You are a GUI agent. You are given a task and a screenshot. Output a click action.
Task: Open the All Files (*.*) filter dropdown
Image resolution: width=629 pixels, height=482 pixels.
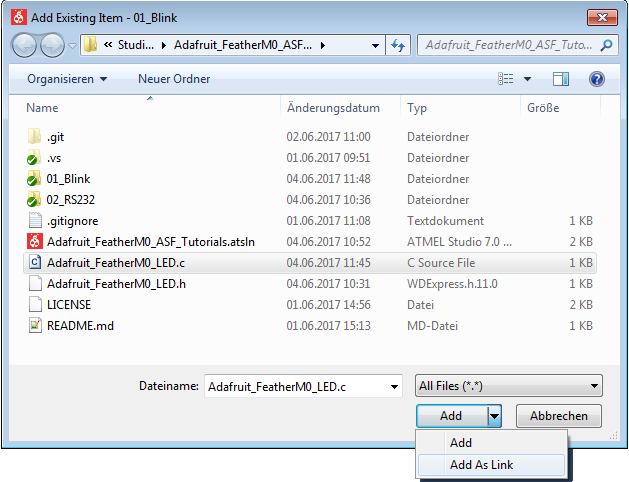(509, 386)
